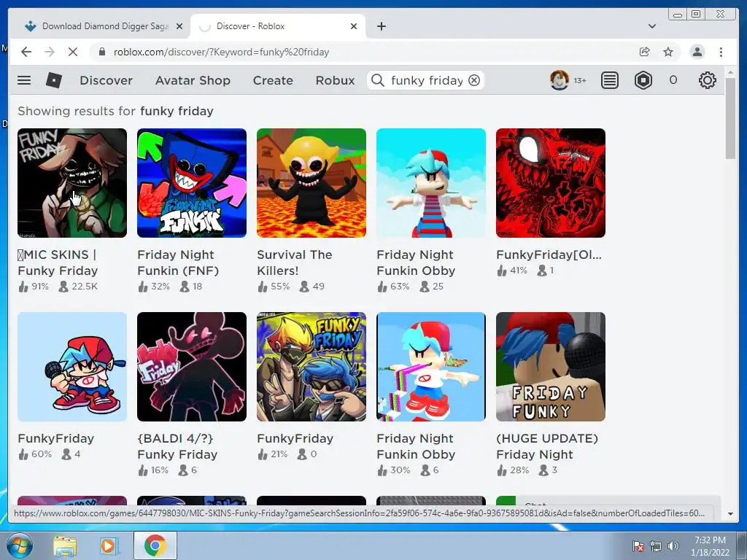
Task: Bookmark this page with the star
Action: coord(668,52)
